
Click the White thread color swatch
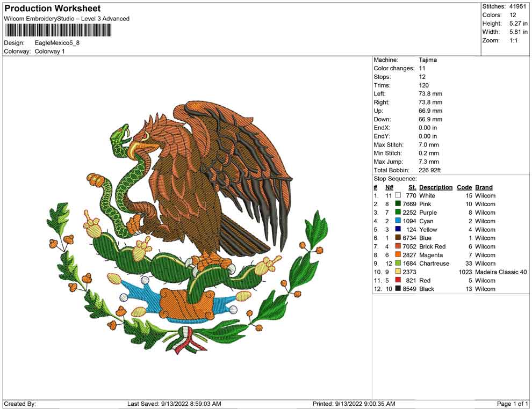click(398, 195)
